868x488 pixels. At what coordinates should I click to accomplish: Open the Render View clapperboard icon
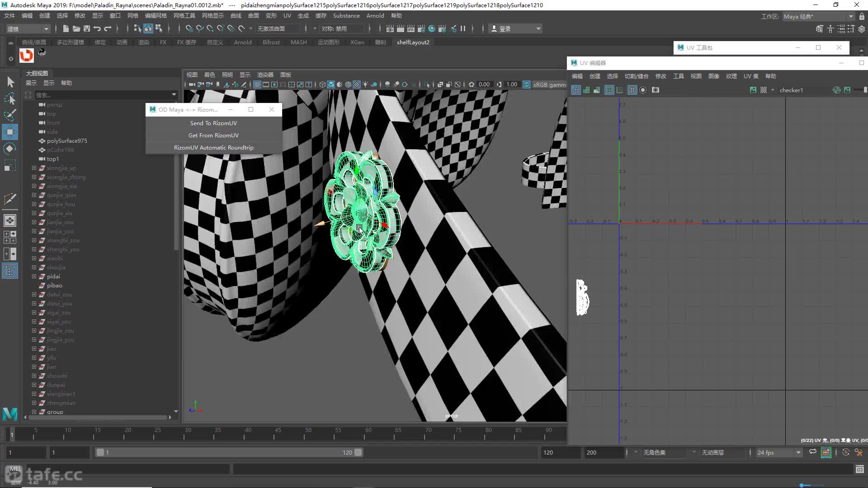(390, 28)
